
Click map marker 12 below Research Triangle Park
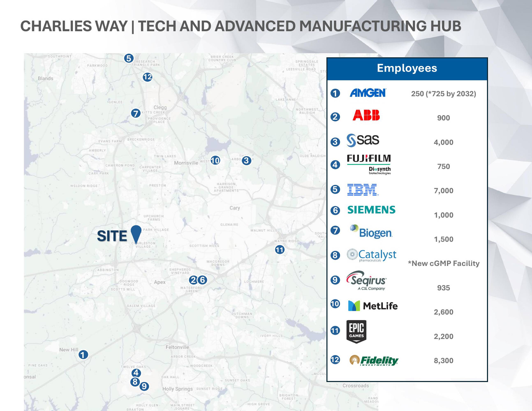[147, 77]
